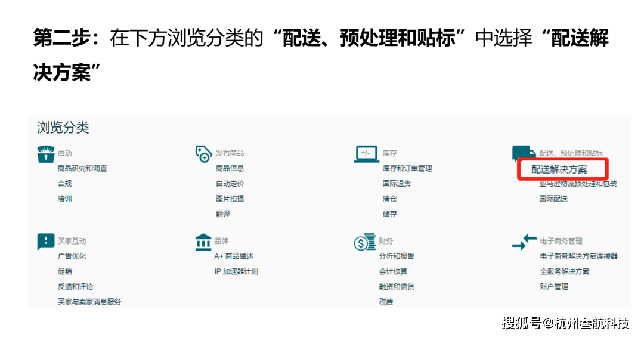Open 广告优化 under 买家互动
644x337 pixels.
[72, 256]
